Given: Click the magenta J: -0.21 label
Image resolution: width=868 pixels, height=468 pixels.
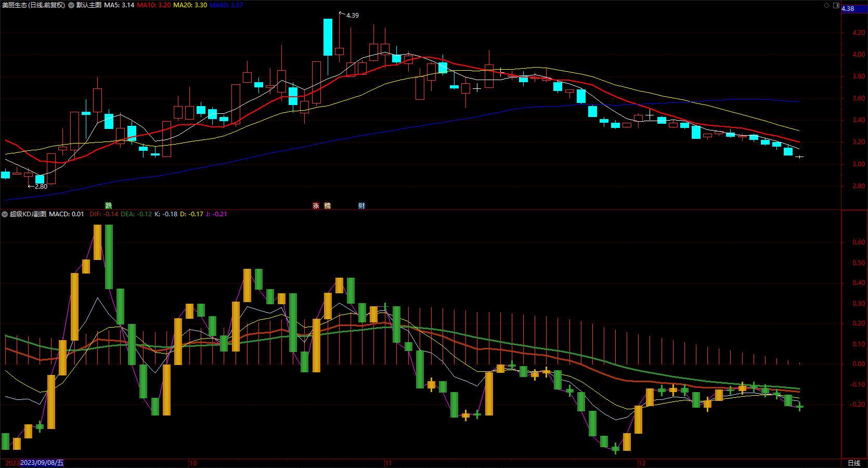Looking at the screenshot, I should pos(217,214).
